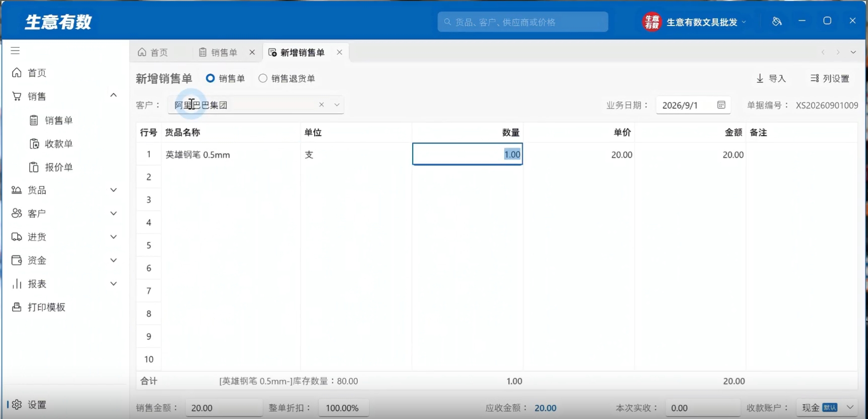Image resolution: width=868 pixels, height=419 pixels.
Task: Expand the 客户 sidebar section
Action: click(114, 213)
